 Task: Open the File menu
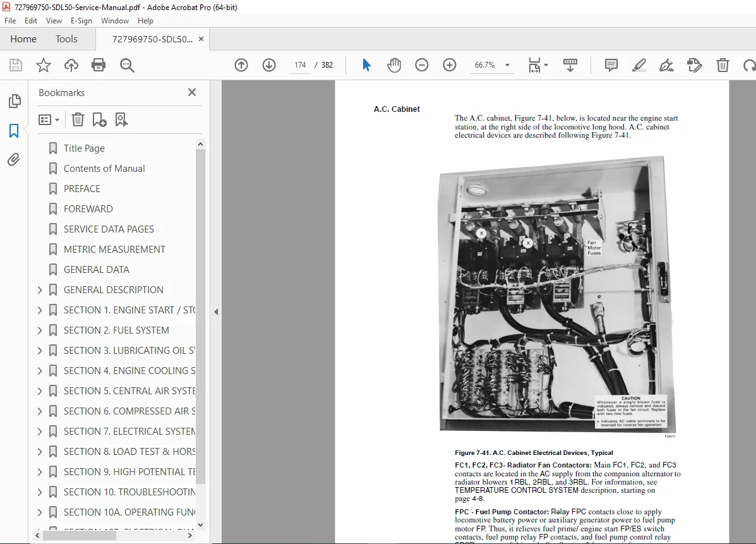click(x=10, y=21)
